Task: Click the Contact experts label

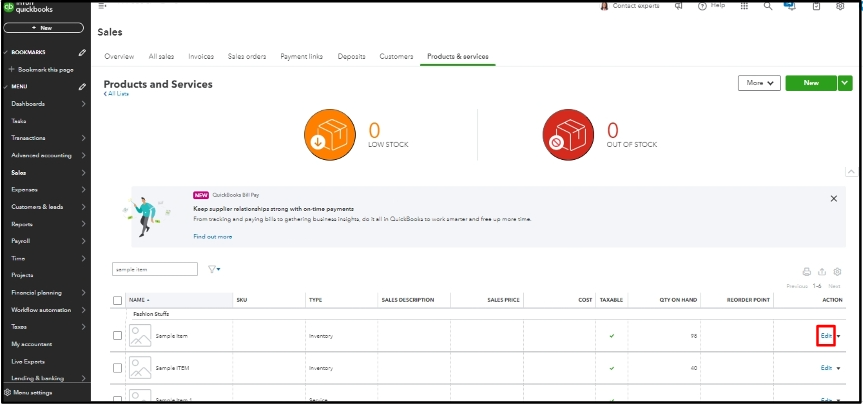Action: [x=636, y=6]
